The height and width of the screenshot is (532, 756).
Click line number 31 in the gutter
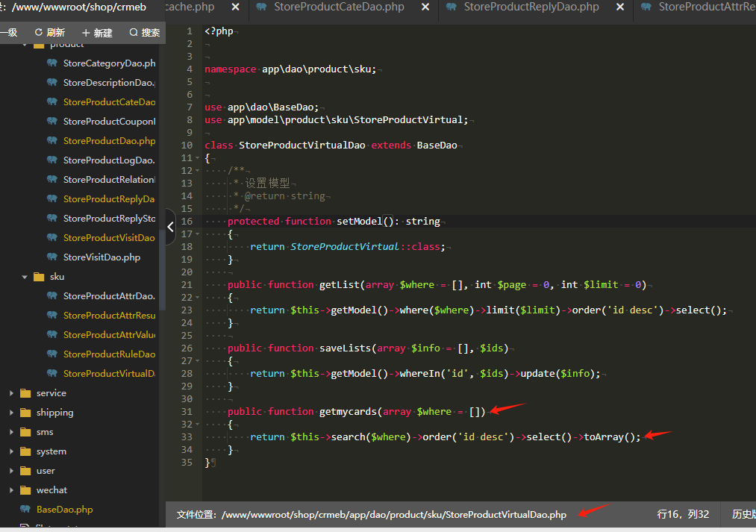point(187,412)
